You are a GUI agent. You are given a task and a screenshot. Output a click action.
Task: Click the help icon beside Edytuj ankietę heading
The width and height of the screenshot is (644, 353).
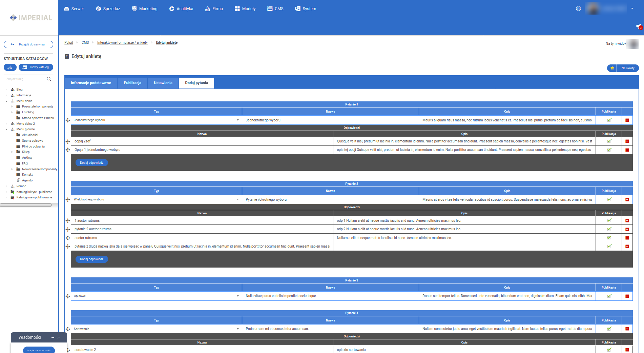point(67,57)
